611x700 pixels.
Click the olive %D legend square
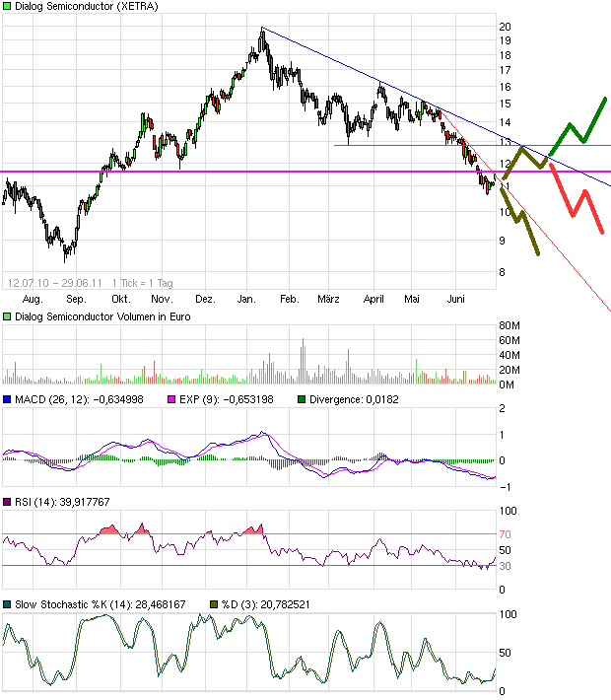(x=214, y=604)
